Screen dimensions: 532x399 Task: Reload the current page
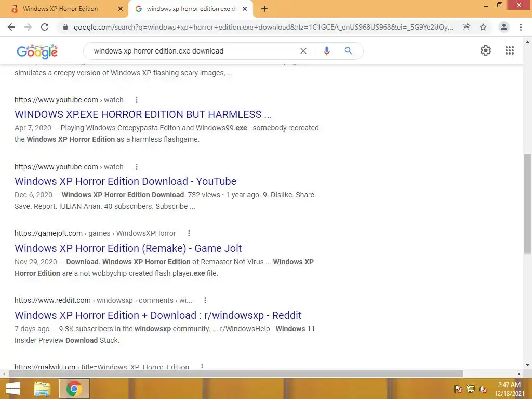pyautogui.click(x=45, y=27)
